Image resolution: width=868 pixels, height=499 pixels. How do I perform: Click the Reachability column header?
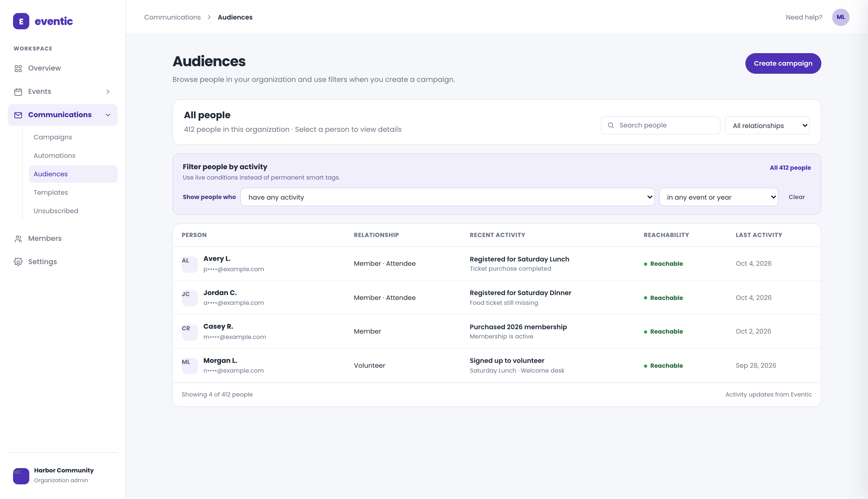pos(666,235)
